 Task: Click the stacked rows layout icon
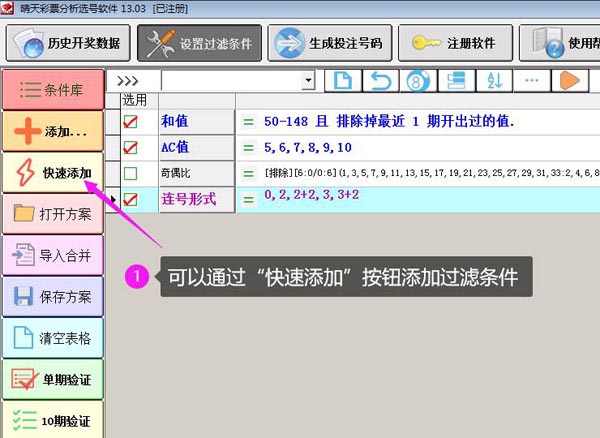point(455,80)
